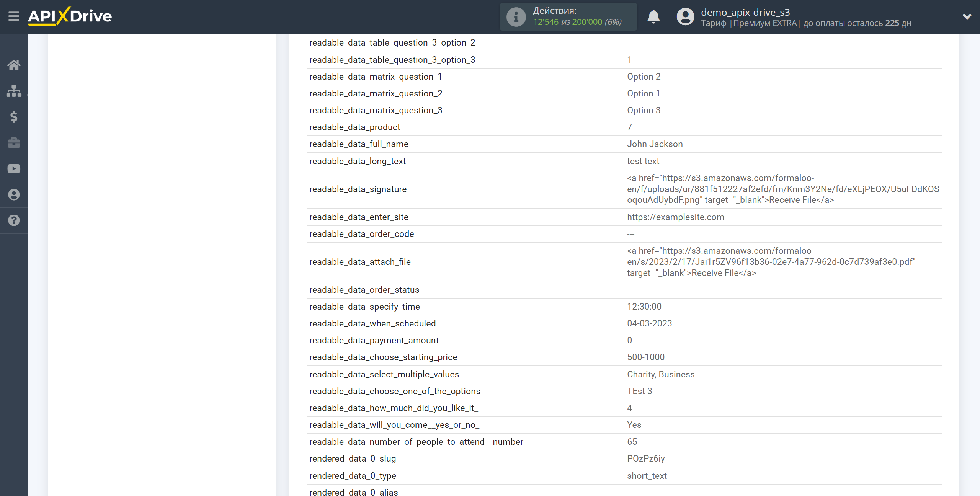This screenshot has height=496, width=980.
Task: Select readable_data_attach_file field name
Action: pyautogui.click(x=360, y=262)
